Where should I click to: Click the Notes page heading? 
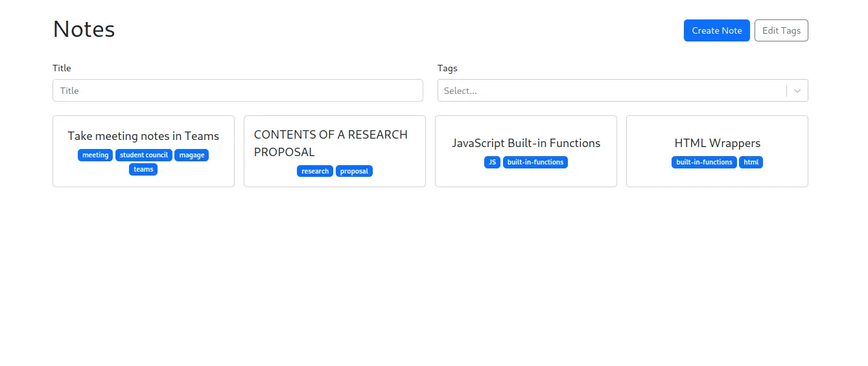(x=84, y=29)
